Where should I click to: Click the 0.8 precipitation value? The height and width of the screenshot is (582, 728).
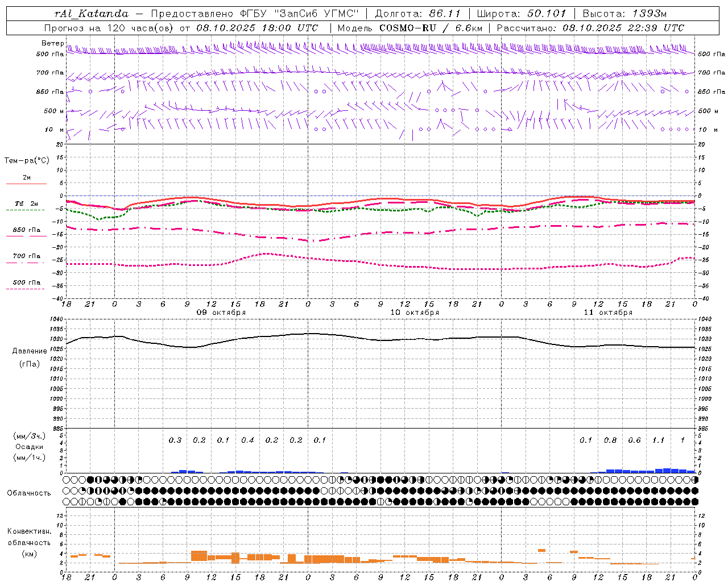point(610,440)
